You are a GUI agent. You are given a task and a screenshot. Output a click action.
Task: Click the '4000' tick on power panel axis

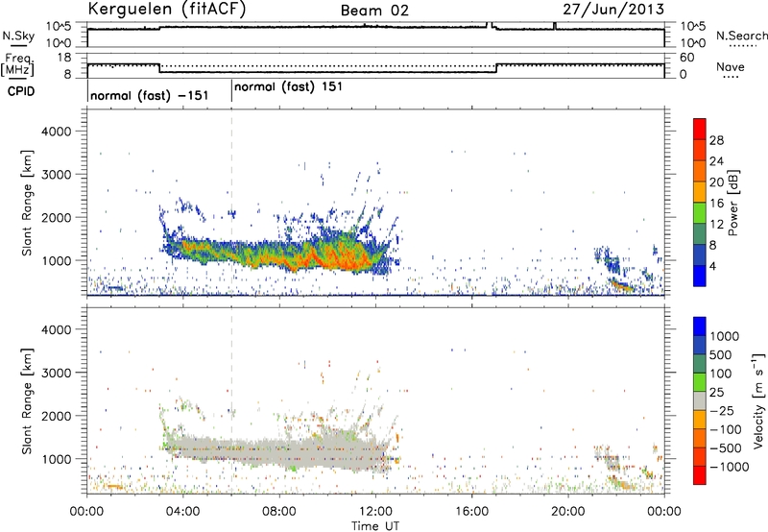coord(56,132)
